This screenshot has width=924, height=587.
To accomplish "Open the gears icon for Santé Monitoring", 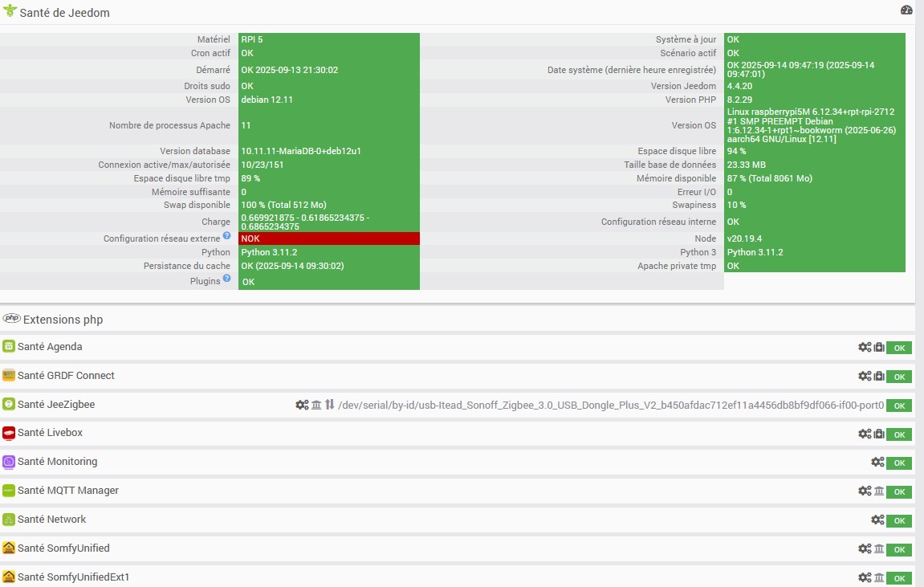I will [x=877, y=462].
